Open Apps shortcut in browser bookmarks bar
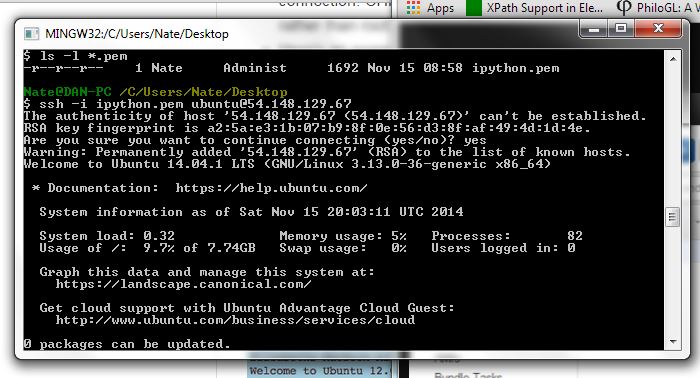The width and height of the screenshot is (700, 378). 430,8
